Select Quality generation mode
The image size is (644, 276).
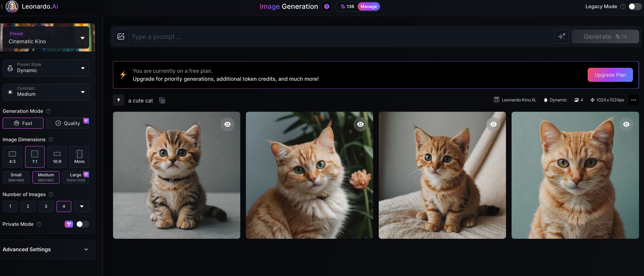tap(68, 123)
